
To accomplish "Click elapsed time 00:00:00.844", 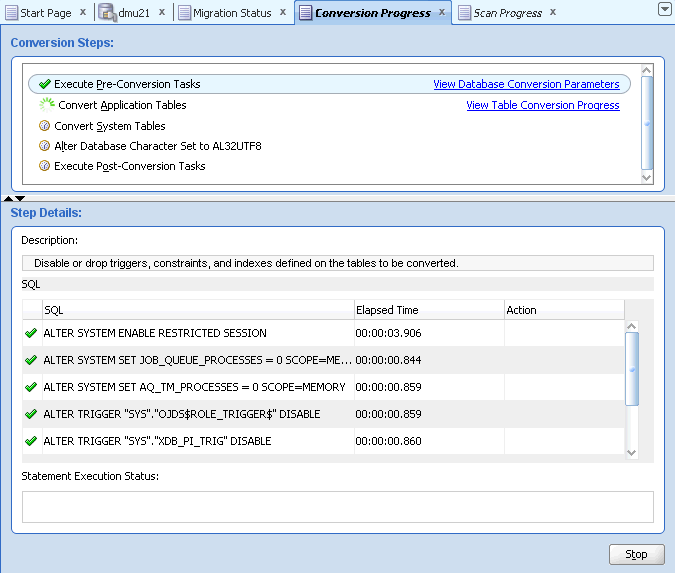I will click(388, 360).
